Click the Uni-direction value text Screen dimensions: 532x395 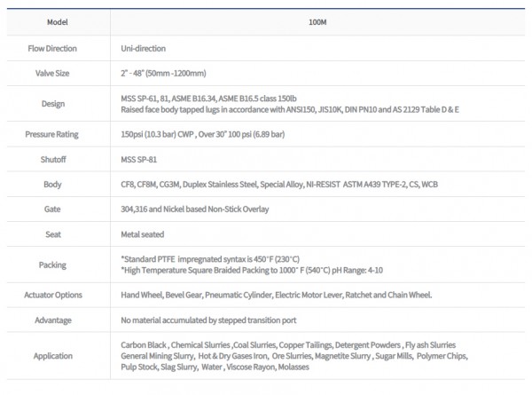point(143,48)
